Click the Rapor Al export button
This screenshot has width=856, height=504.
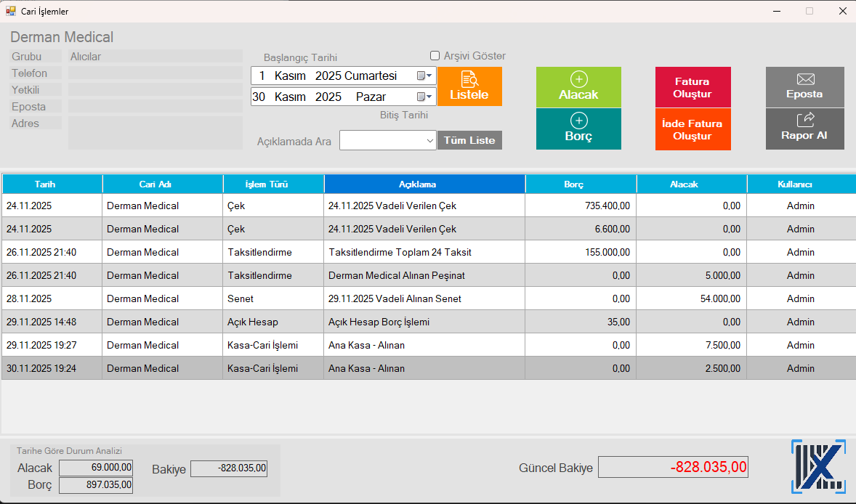(804, 129)
